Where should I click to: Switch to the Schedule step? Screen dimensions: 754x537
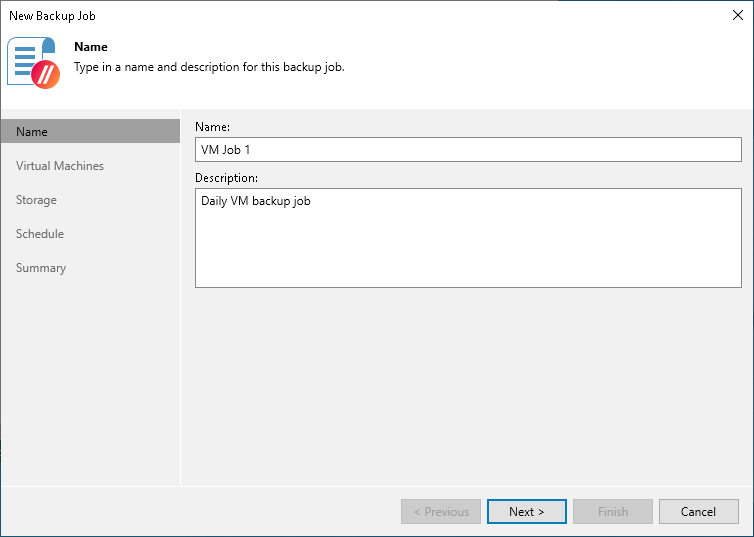click(x=40, y=234)
